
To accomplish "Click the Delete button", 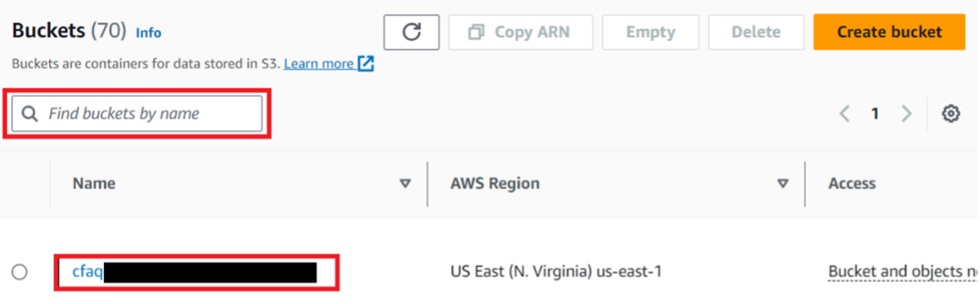I will point(756,33).
